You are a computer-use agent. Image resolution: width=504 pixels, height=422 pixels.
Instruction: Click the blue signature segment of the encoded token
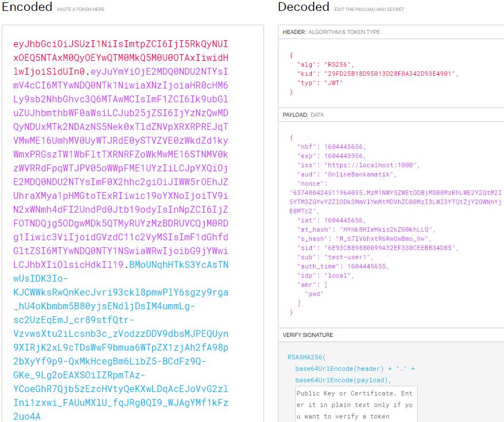[121, 333]
